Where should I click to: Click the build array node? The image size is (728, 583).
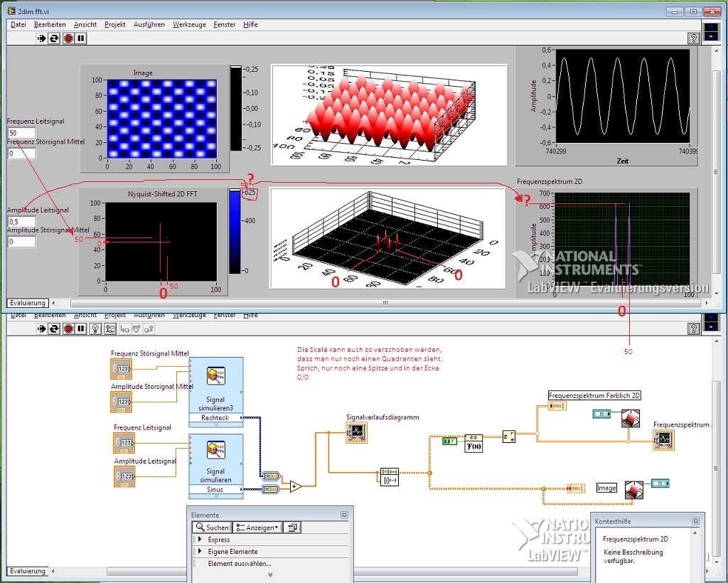(x=389, y=476)
